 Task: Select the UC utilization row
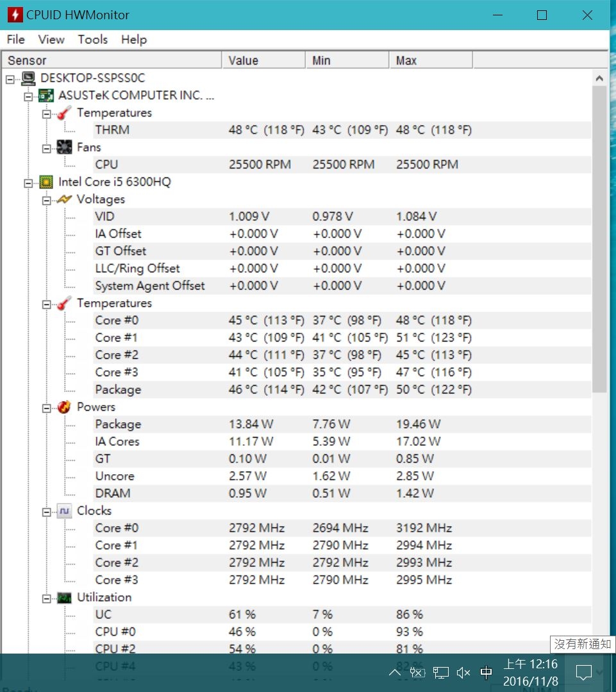point(342,614)
